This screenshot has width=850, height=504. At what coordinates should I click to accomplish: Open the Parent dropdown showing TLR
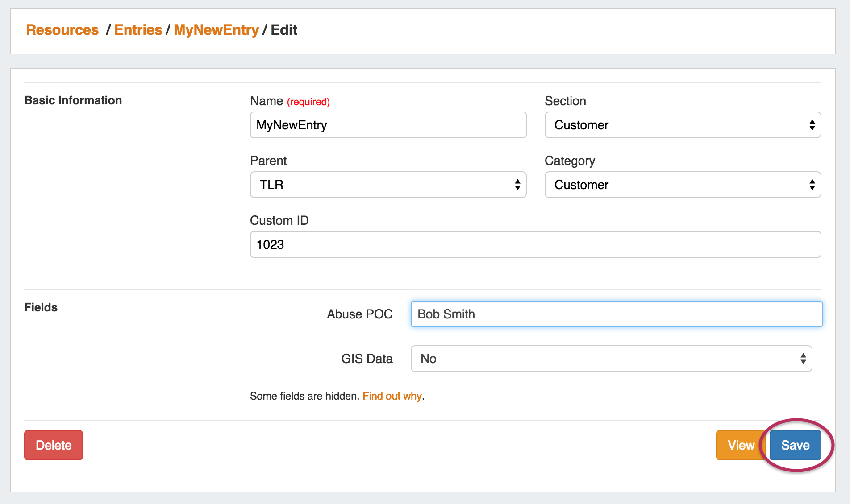387,185
